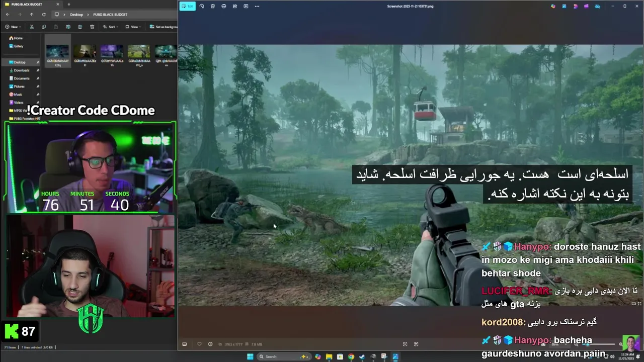Image resolution: width=644 pixels, height=362 pixels.
Task: Add a new File Explorer tab
Action: pyautogui.click(x=69, y=5)
